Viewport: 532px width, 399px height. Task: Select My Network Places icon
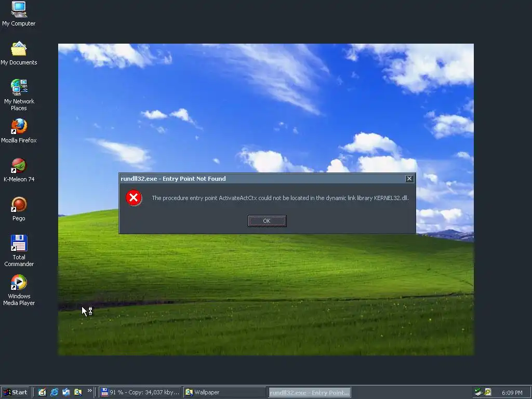(19, 95)
